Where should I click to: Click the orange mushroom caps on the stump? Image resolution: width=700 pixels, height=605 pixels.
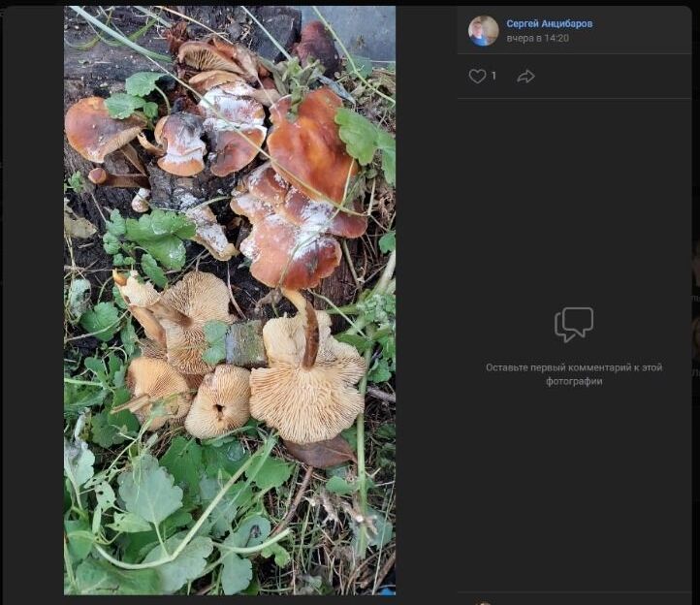310,145
